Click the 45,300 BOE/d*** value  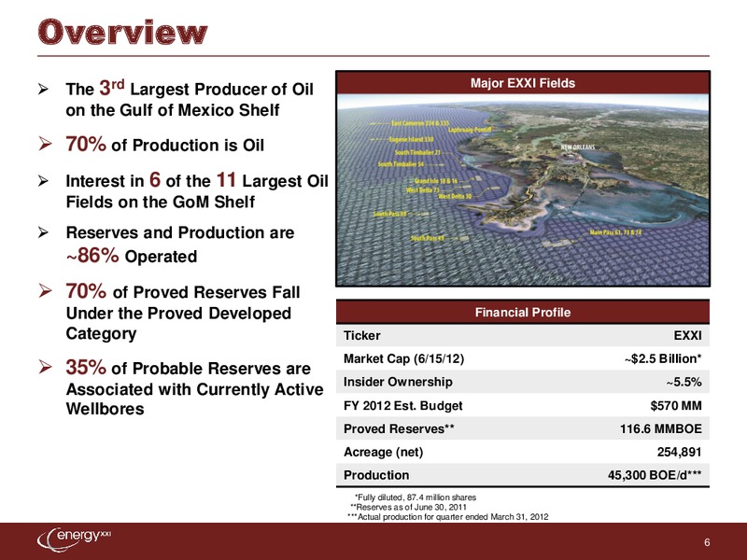pyautogui.click(x=655, y=475)
